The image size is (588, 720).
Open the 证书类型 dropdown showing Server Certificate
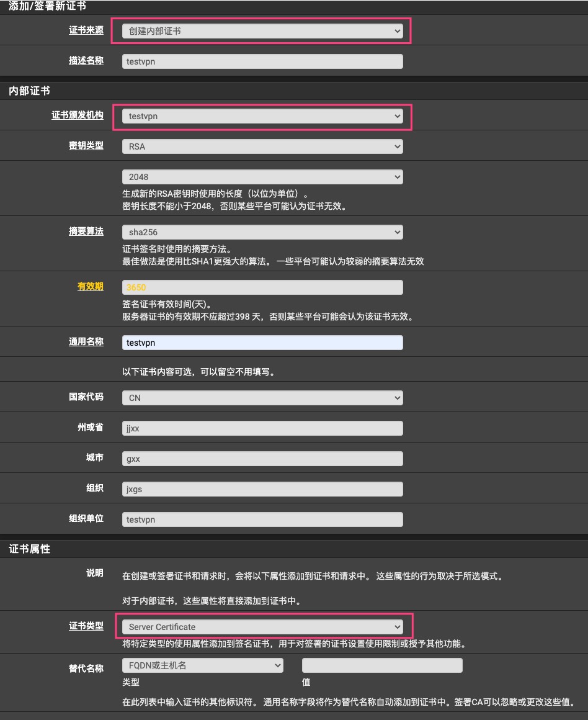click(262, 627)
